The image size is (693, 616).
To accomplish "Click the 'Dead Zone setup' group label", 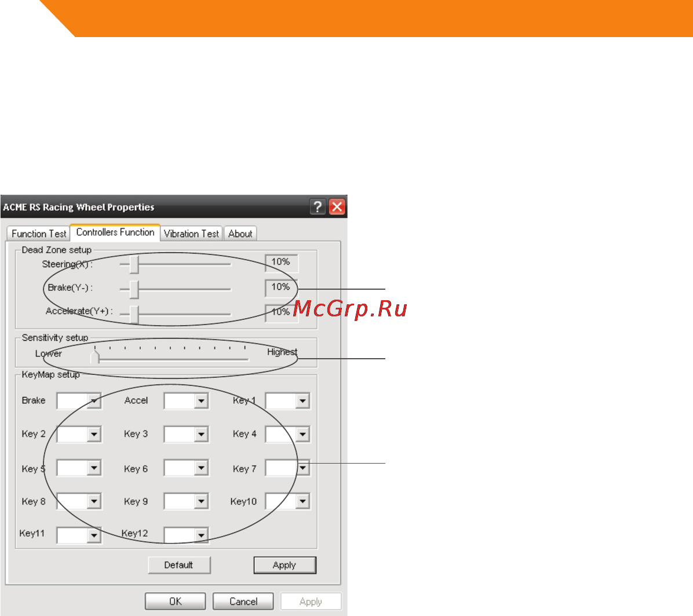I will (x=57, y=250).
